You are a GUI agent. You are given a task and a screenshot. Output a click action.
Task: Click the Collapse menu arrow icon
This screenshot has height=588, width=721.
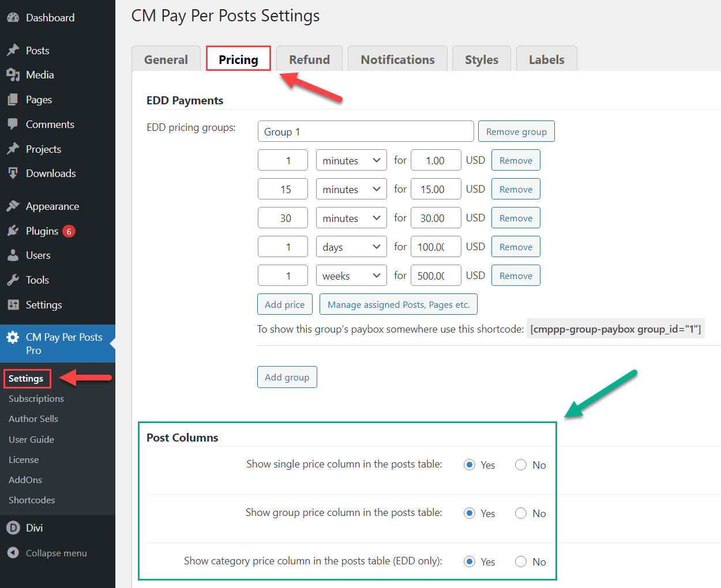point(13,553)
